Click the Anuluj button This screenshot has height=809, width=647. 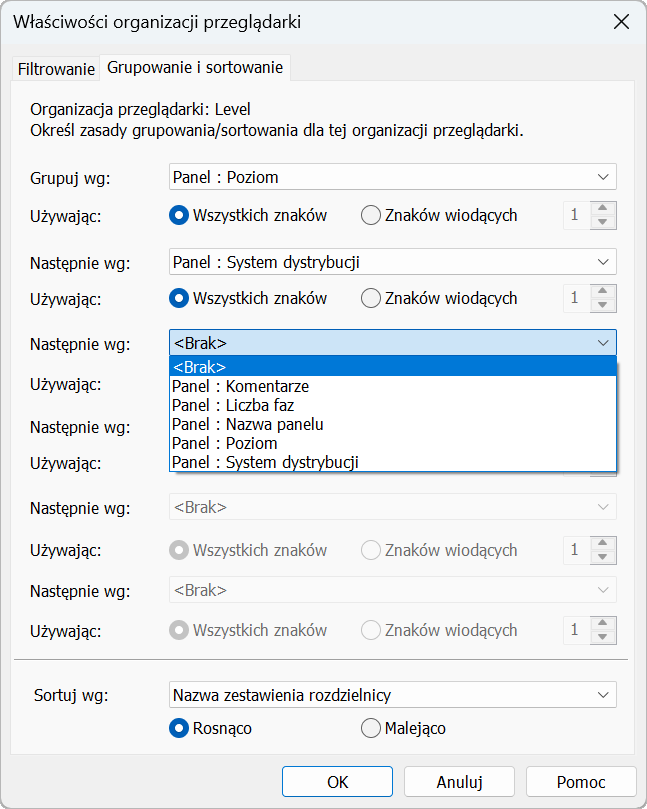click(460, 782)
